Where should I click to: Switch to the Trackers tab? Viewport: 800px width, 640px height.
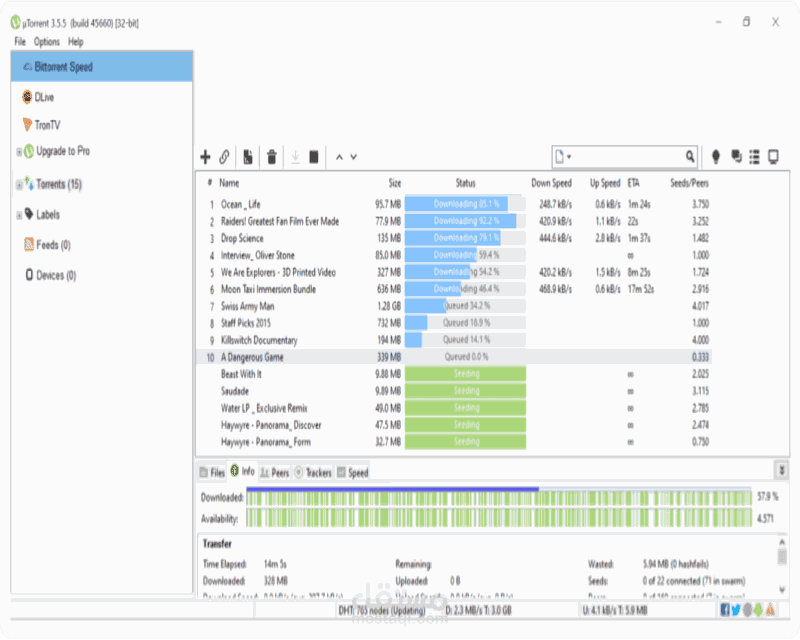[x=313, y=473]
